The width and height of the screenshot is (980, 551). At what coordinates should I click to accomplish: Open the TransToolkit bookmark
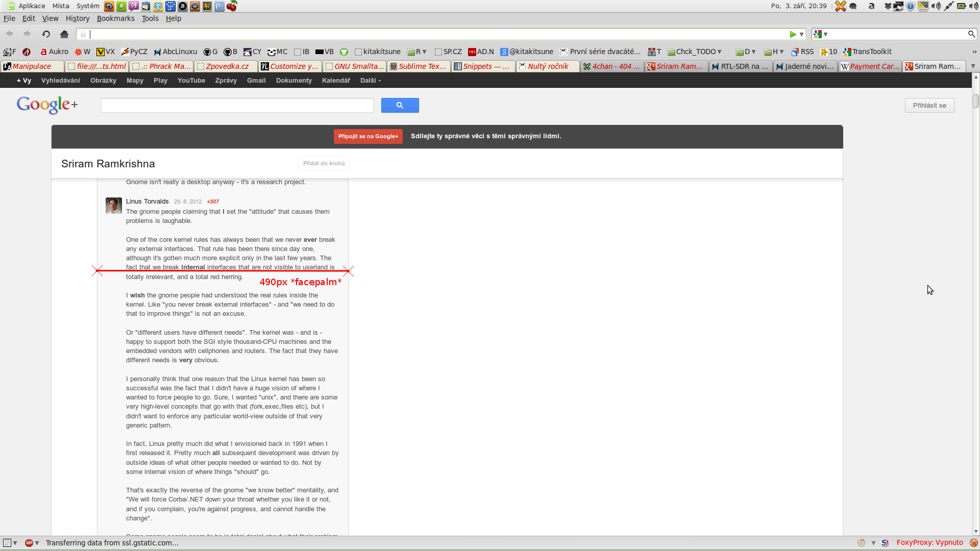(868, 52)
